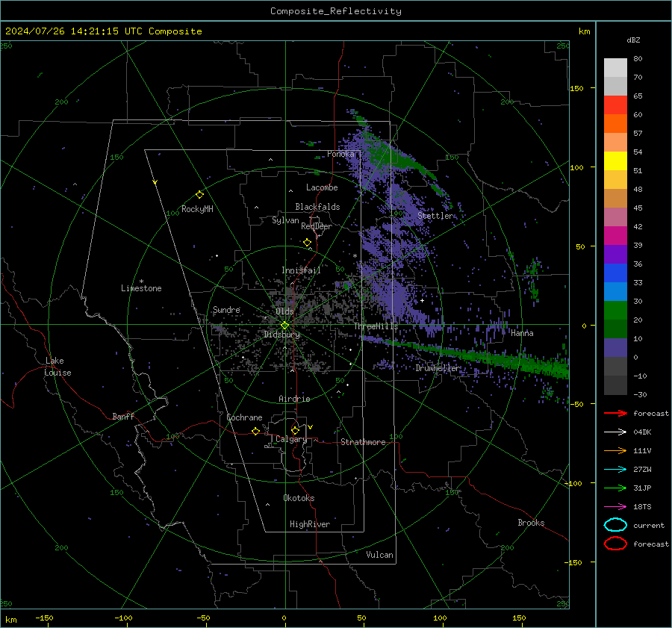The image size is (672, 628).
Task: Click the Hanna label
Action: pyautogui.click(x=522, y=333)
